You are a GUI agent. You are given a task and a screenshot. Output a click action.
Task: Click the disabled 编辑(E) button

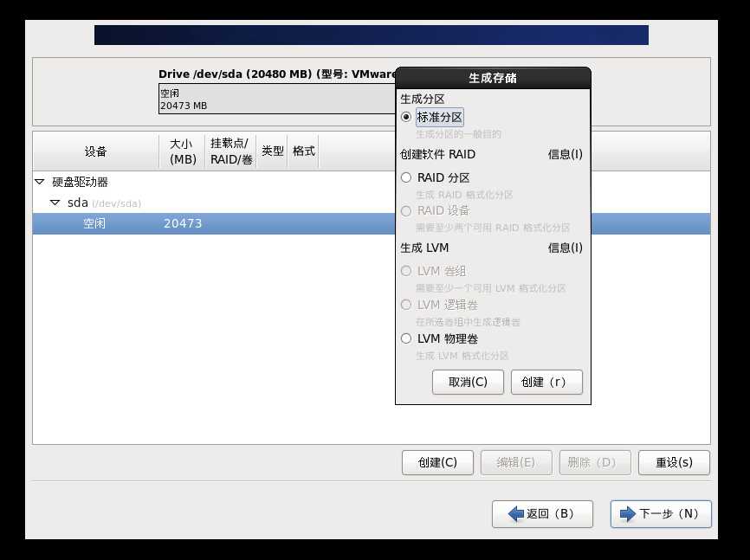coord(516,462)
